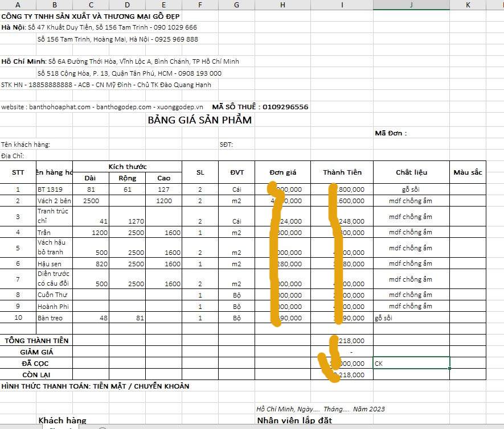Click the 'Hồ Chí Minh, Ngày.... Tháng....' date line
Viewport: 504px width, 429px height.
point(321,409)
